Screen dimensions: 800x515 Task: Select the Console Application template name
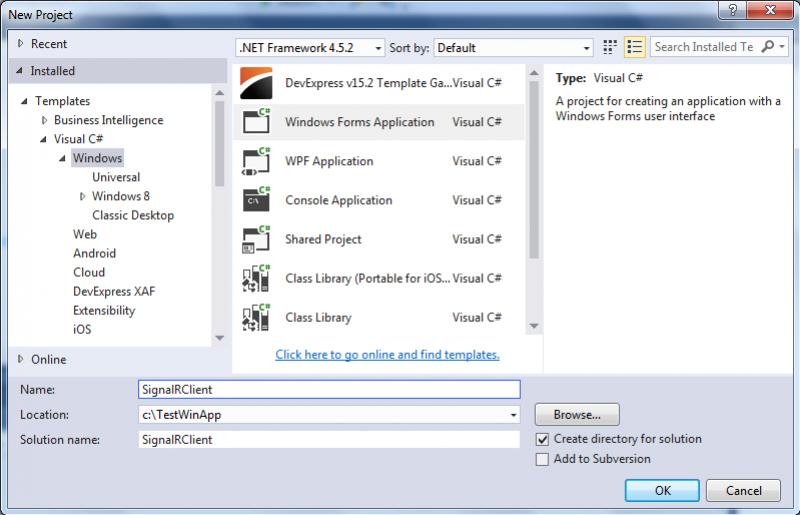pos(339,200)
